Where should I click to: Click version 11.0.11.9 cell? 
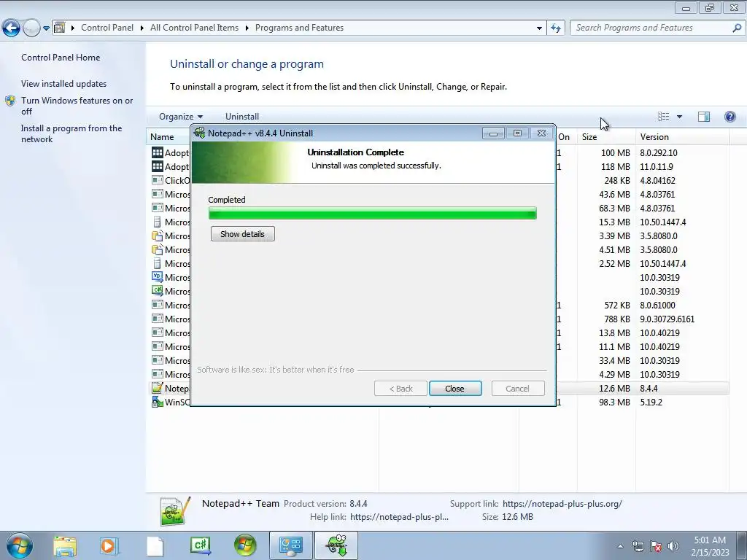tap(657, 167)
